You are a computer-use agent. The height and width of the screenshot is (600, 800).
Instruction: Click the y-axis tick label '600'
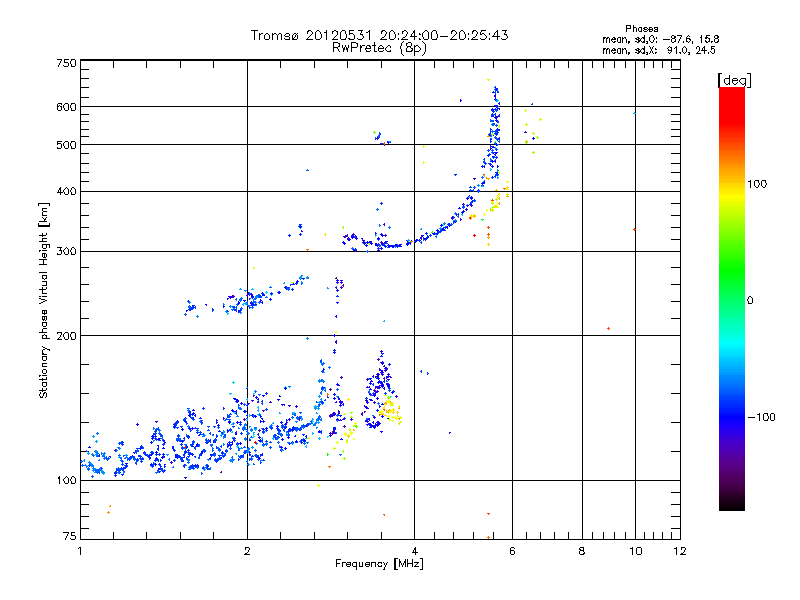point(66,107)
